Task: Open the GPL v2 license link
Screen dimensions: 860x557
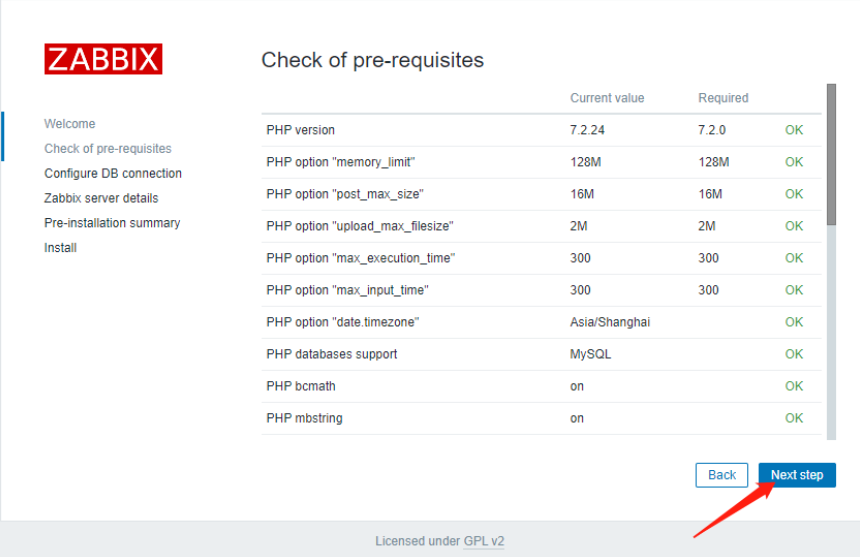Action: pyautogui.click(x=484, y=541)
